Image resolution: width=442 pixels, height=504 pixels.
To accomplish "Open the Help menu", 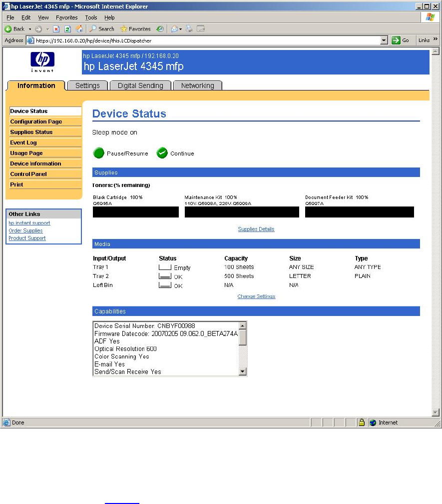I will pyautogui.click(x=109, y=17).
